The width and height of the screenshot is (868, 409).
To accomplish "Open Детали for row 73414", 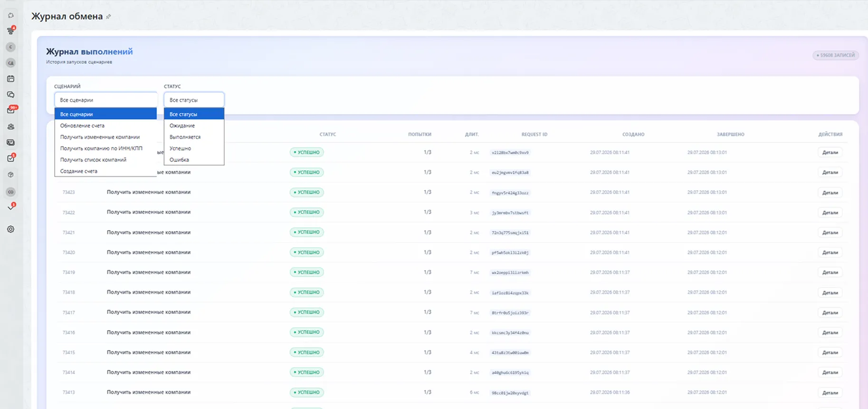I will tap(830, 372).
